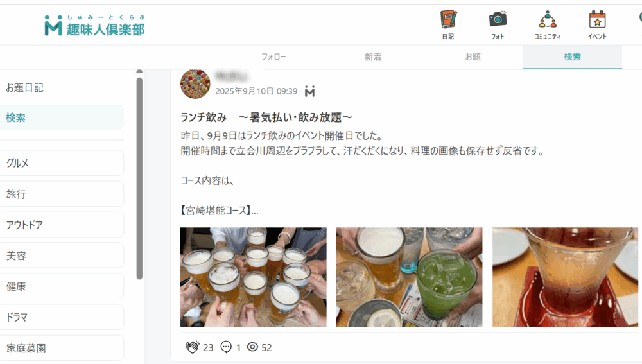Click the clapping hands like icon
This screenshot has width=642, height=364.
click(193, 347)
